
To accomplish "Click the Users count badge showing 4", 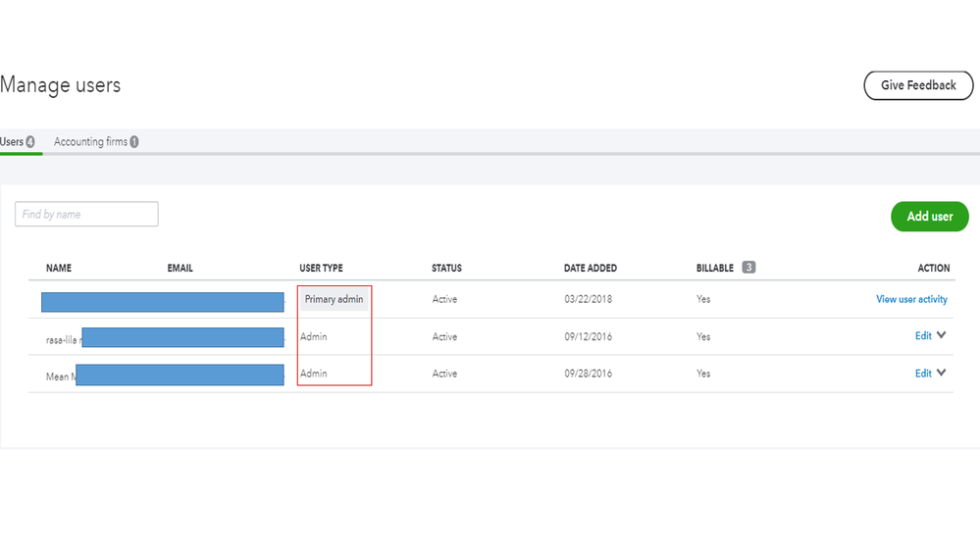I will pyautogui.click(x=30, y=142).
